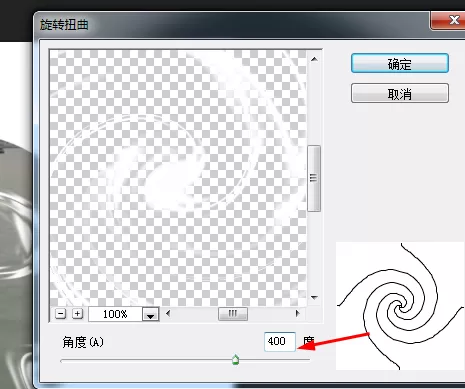Zoom in preview with plus button
The image size is (465, 389).
(x=77, y=314)
